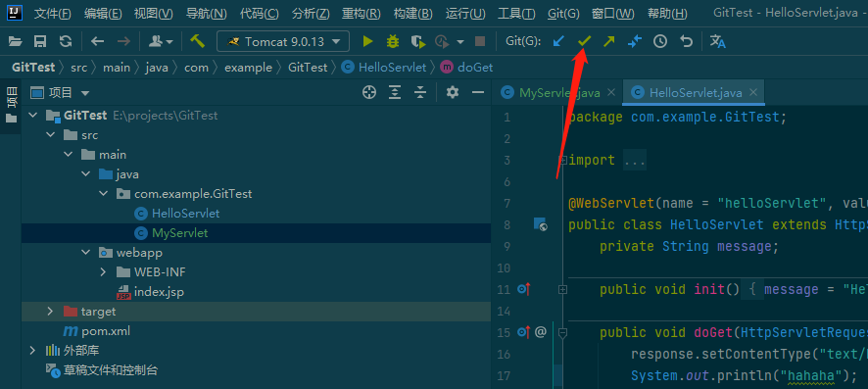Run Tomcat with the green play icon
The image size is (868, 389).
[x=367, y=41]
